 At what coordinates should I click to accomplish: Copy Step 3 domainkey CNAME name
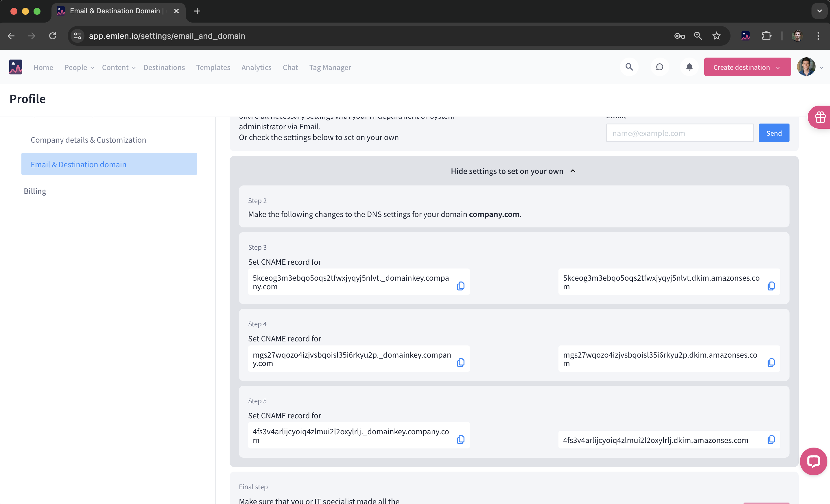pyautogui.click(x=460, y=286)
